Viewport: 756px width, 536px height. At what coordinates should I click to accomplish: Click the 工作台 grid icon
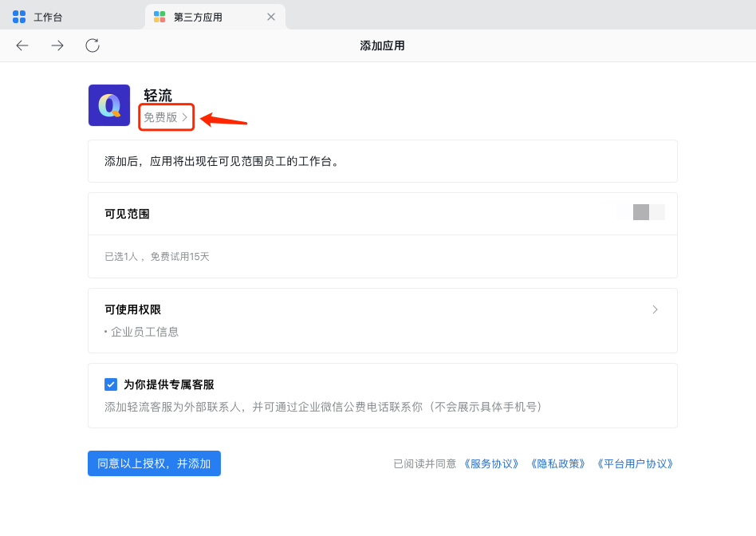[x=19, y=17]
